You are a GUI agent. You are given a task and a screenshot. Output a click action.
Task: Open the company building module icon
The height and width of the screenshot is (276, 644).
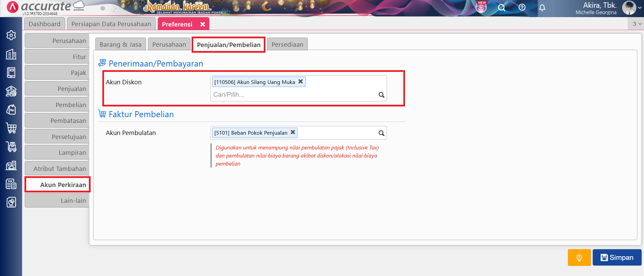[x=11, y=54]
